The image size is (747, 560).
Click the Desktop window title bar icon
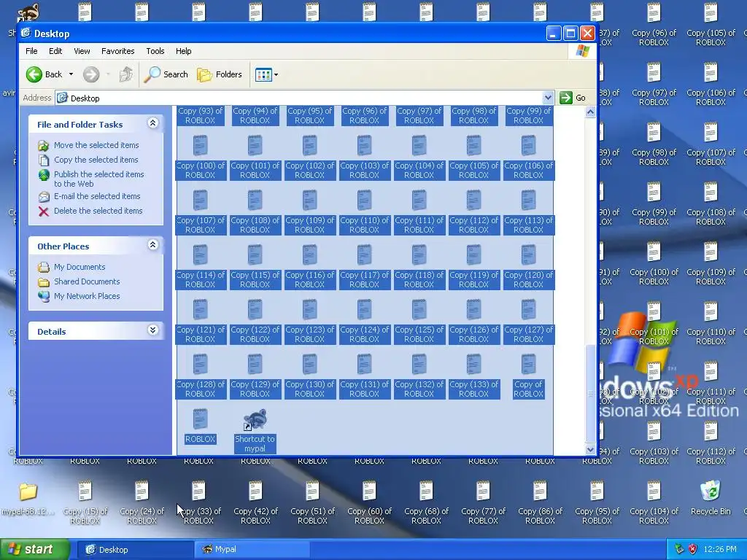(x=26, y=34)
